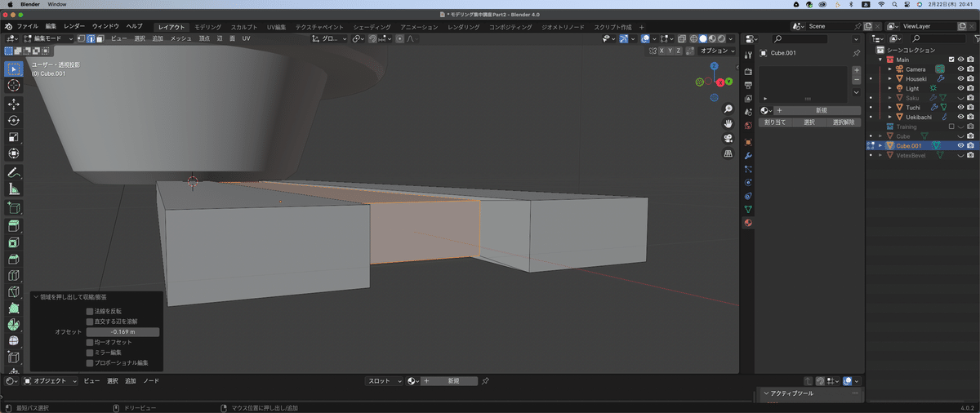Screen dimensions: 980x413
Task: Open the スロット dropdown
Action: tap(384, 381)
